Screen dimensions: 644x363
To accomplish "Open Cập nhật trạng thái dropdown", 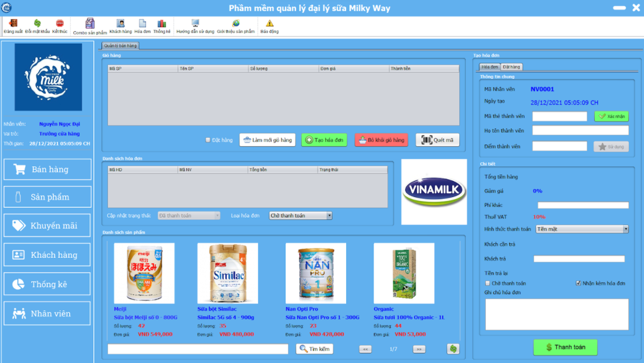I will pyautogui.click(x=189, y=216).
